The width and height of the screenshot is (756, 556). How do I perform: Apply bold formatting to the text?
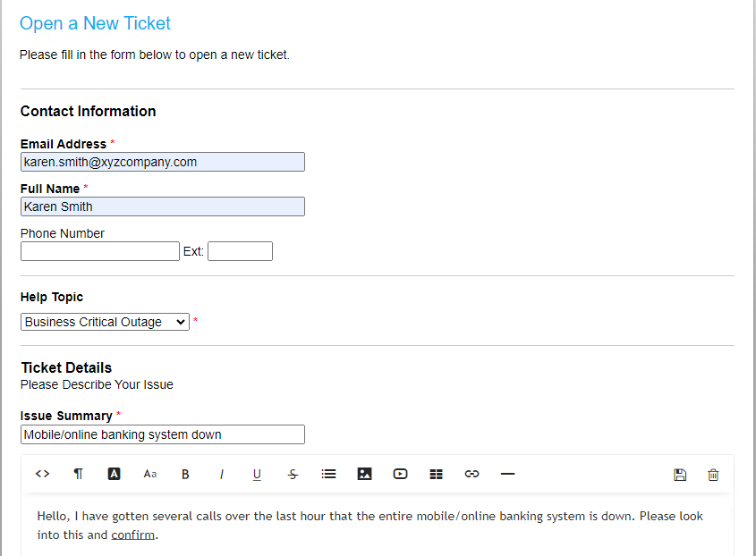coord(185,474)
